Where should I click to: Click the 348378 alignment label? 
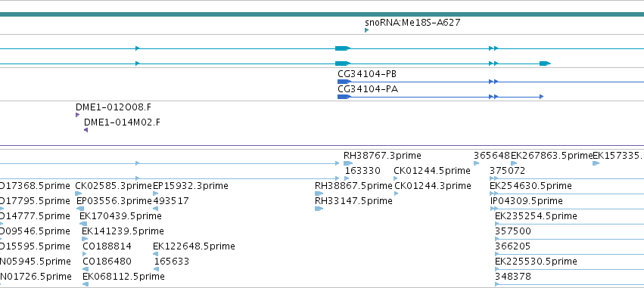[513, 277]
